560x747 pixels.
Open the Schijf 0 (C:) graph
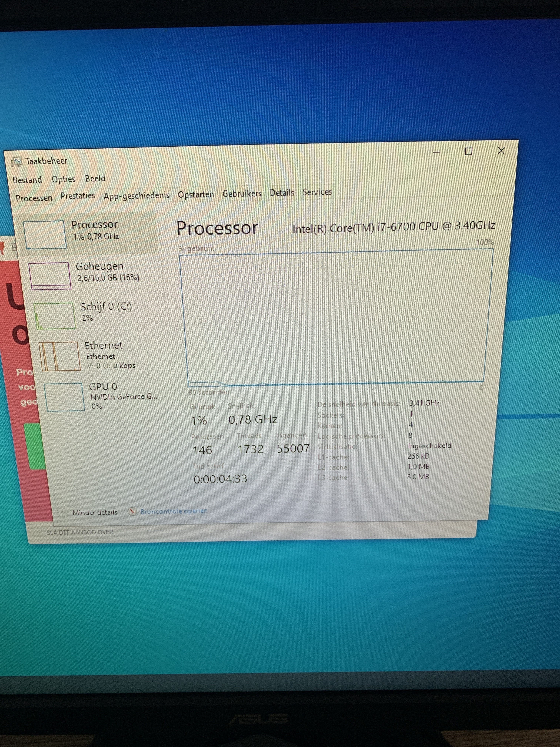tap(55, 316)
